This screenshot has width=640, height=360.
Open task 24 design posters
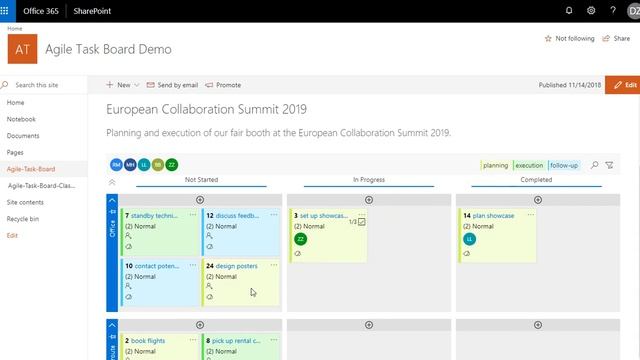(x=236, y=266)
